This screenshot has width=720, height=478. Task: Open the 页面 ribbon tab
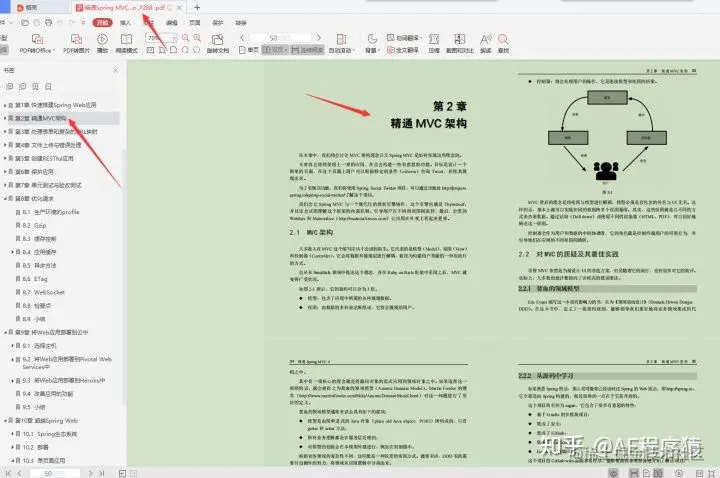pos(195,22)
